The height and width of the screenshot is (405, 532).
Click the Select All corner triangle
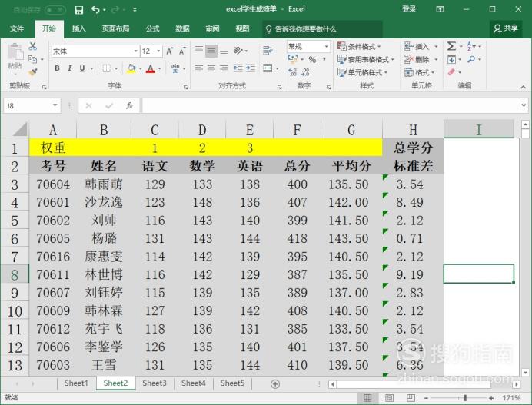20,130
